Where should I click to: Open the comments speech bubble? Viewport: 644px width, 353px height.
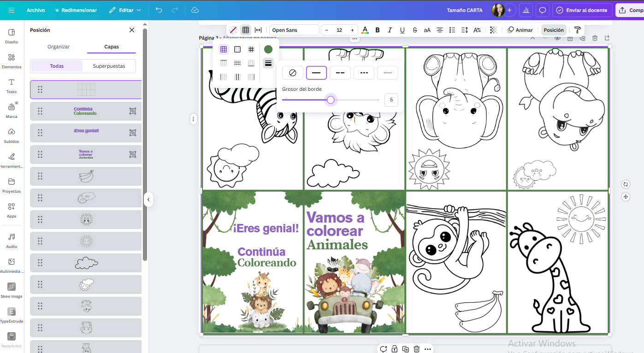tap(543, 10)
